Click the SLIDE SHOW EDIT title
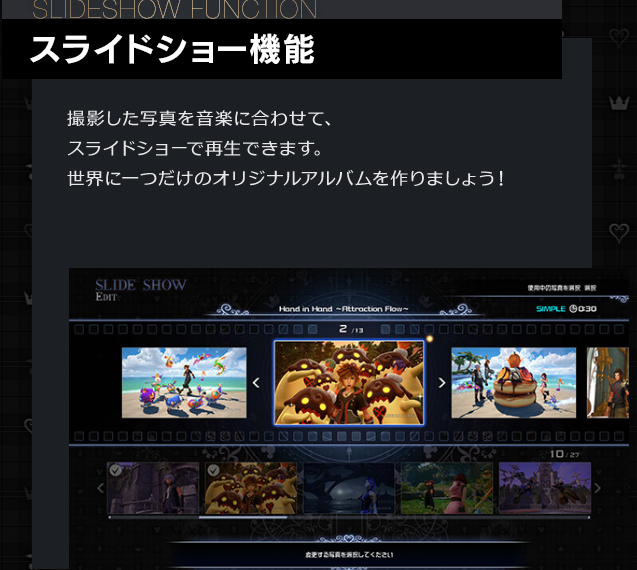637x570 pixels. (x=141, y=290)
